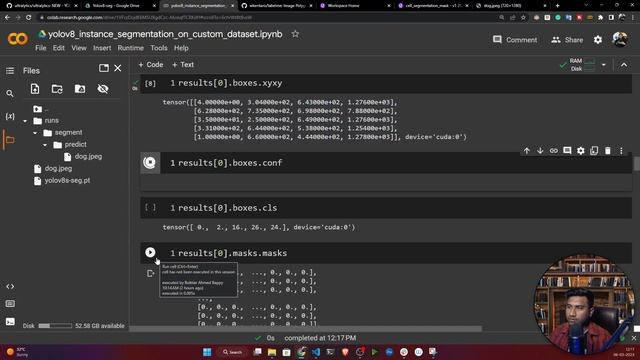Mirror cell in tab icon
The width and height of the screenshot is (640, 360).
[x=594, y=151]
